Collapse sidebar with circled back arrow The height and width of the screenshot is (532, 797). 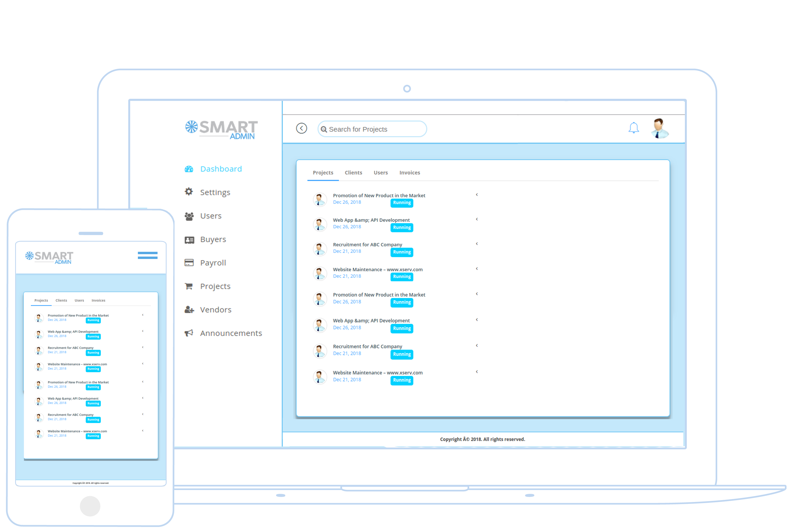point(301,128)
